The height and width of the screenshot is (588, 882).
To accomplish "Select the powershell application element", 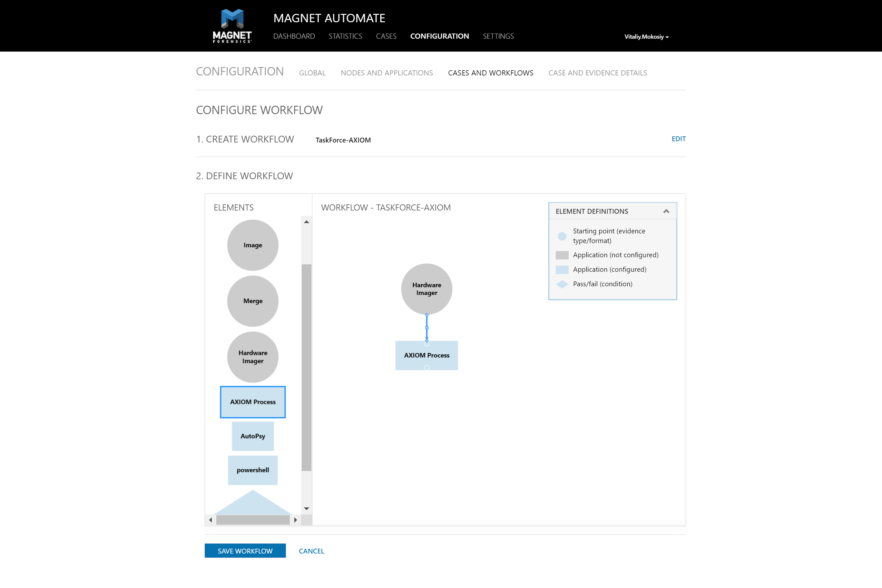I will pyautogui.click(x=253, y=470).
